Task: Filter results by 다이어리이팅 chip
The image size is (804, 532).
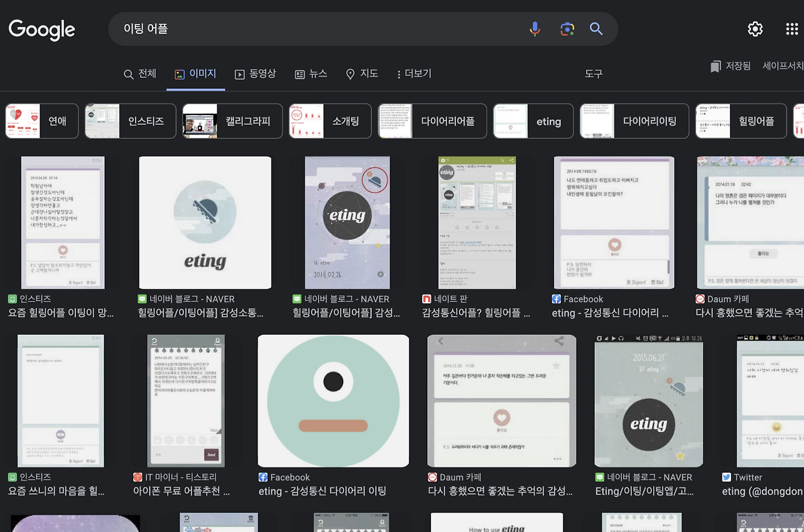Action: tap(634, 121)
